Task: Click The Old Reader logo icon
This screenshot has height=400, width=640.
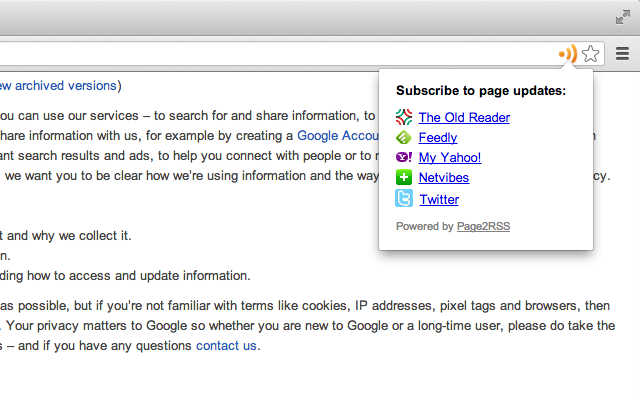Action: 404,117
